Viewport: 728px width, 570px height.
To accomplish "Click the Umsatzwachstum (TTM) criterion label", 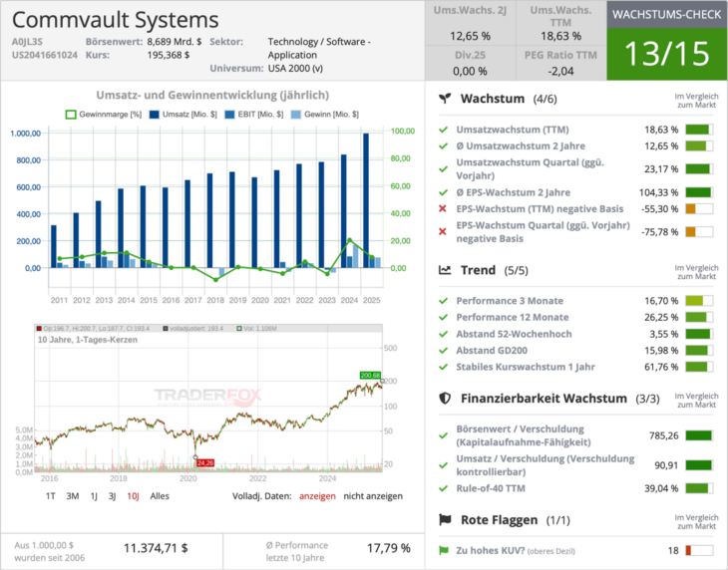I will (513, 130).
